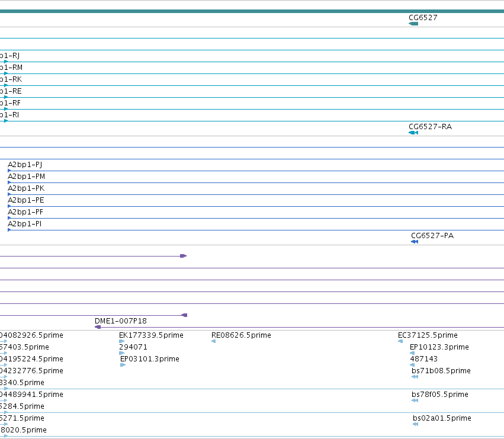Select the 04195224.5prime label
Viewport: 504px width, 439px height.
point(31,359)
